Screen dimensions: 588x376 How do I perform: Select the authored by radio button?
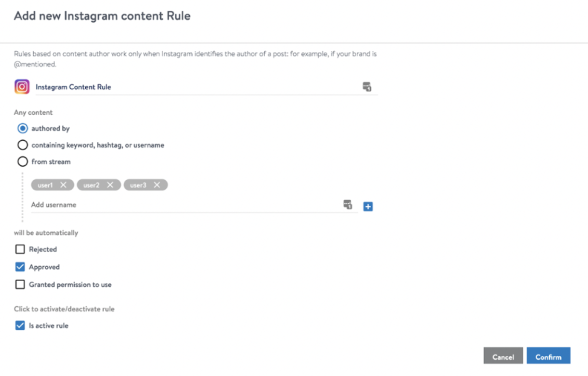coord(23,128)
